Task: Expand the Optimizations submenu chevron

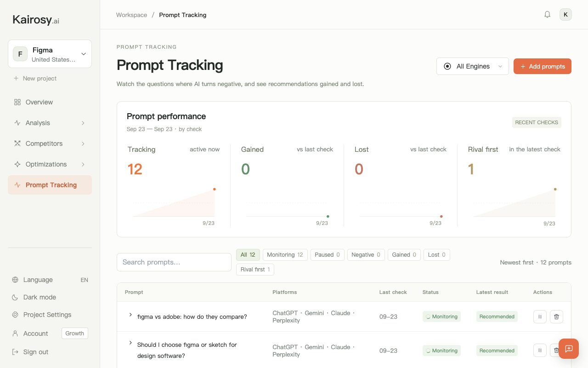Action: coord(83,164)
